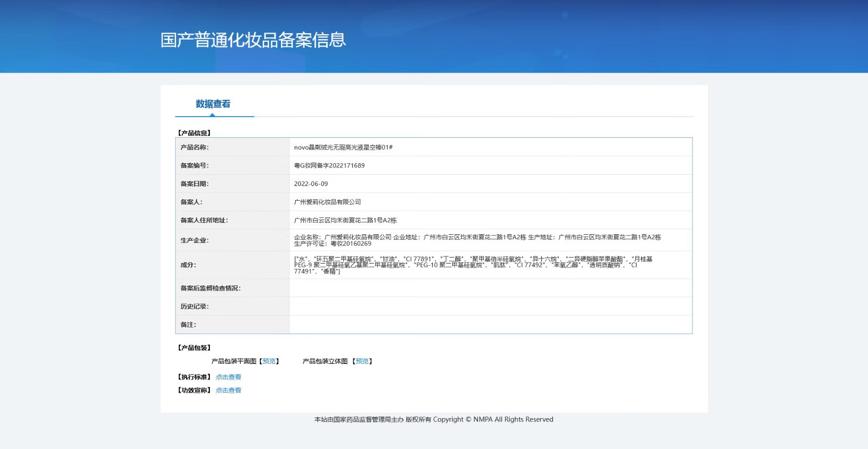The height and width of the screenshot is (449, 868).
Task: Click the product name value starting with novo
Action: pyautogui.click(x=343, y=147)
